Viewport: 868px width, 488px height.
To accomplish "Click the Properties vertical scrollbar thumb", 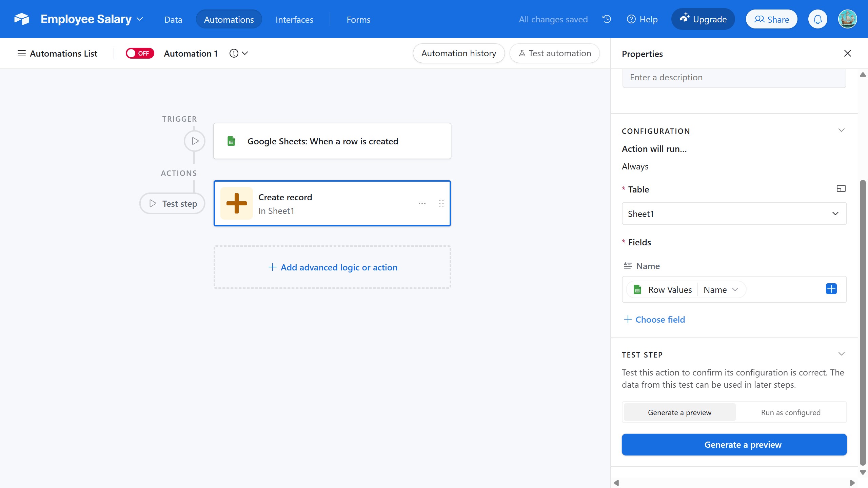I will [x=863, y=323].
